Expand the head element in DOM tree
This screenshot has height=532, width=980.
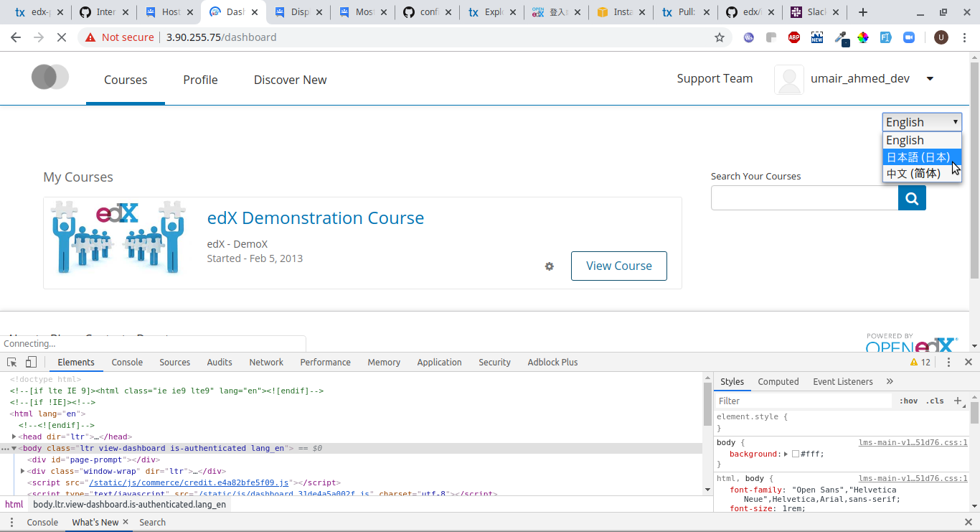[x=14, y=437]
